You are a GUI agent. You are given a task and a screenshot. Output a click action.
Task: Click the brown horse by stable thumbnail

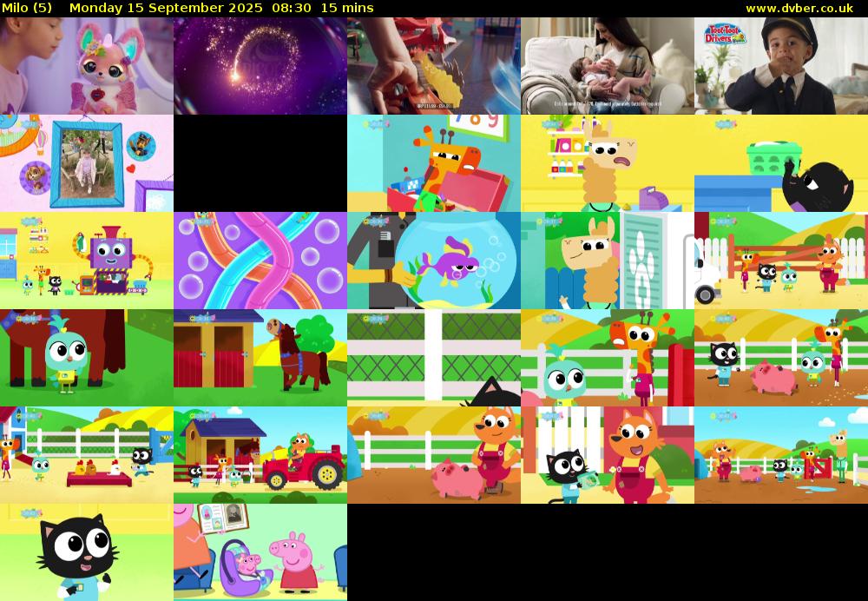(x=260, y=358)
